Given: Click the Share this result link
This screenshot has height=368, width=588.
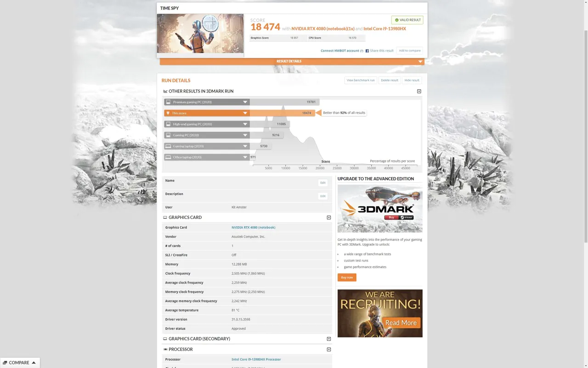Looking at the screenshot, I should (382, 51).
